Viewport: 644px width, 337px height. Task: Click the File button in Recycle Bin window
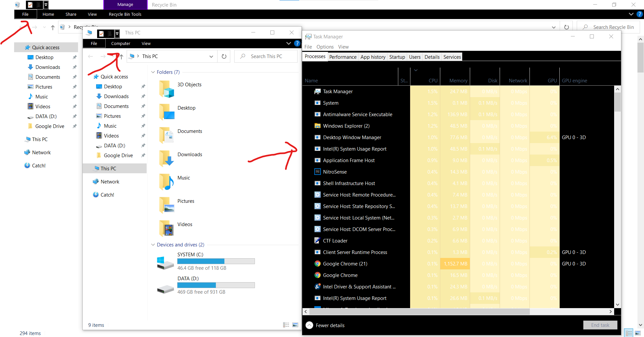(25, 14)
